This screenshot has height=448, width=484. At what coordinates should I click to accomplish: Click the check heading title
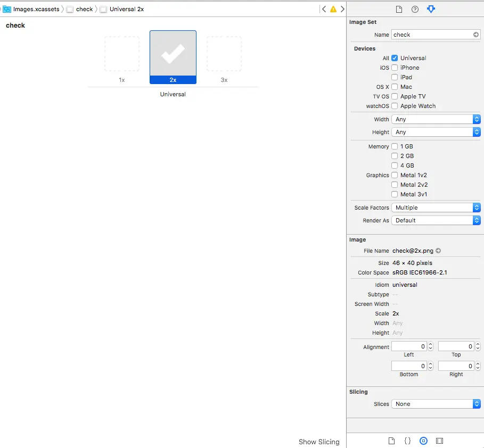(15, 26)
